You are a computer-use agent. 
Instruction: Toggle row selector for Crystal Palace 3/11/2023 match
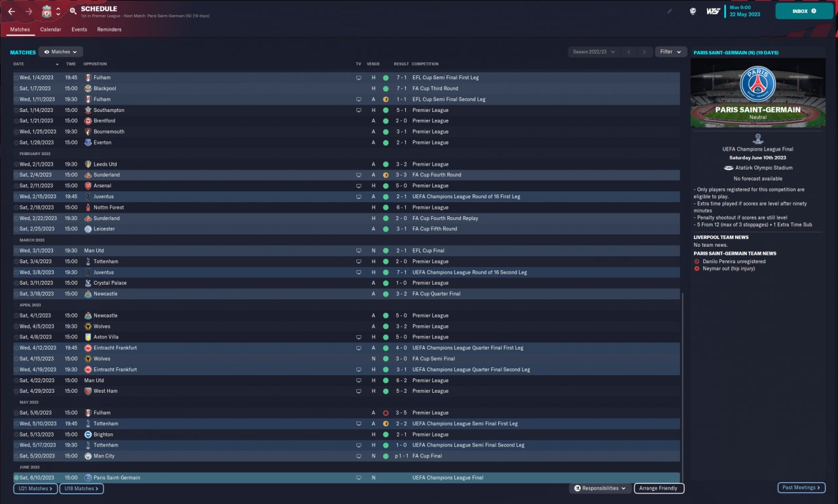pos(16,283)
